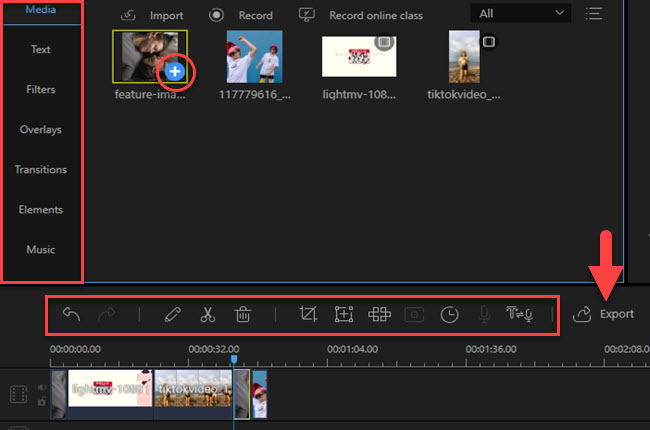Start Record online class
This screenshot has height=430, width=650.
pyautogui.click(x=376, y=16)
